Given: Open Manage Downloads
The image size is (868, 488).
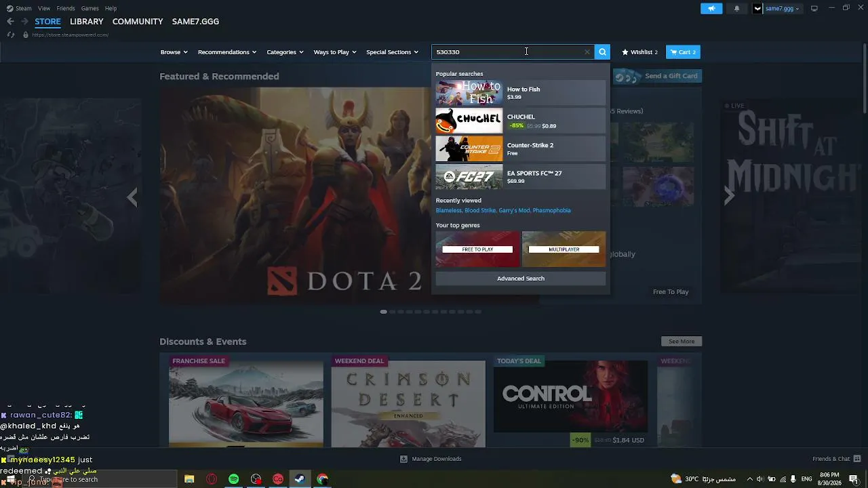Looking at the screenshot, I should (431, 459).
